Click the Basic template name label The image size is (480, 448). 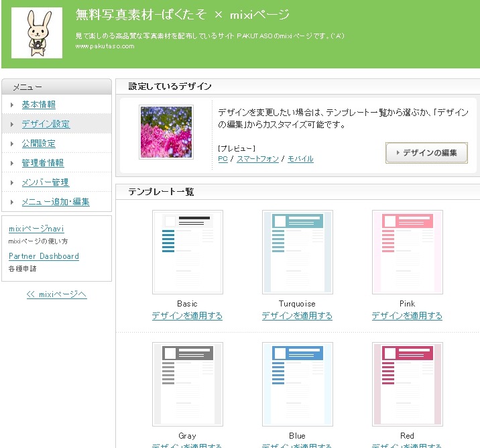click(x=187, y=304)
